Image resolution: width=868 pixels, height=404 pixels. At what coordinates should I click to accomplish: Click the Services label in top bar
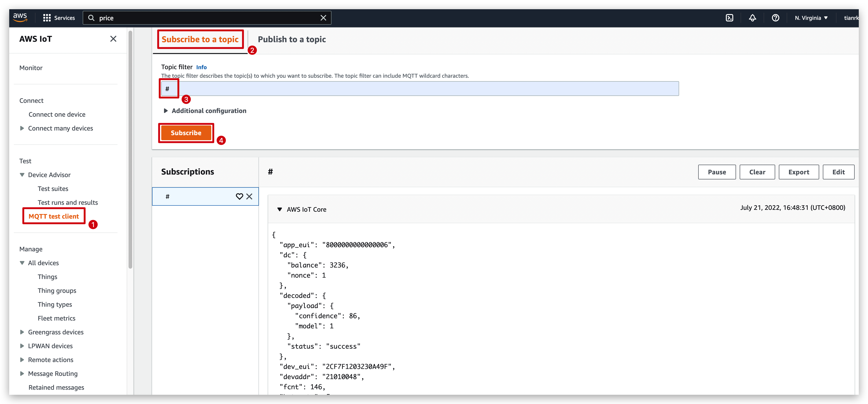point(65,18)
